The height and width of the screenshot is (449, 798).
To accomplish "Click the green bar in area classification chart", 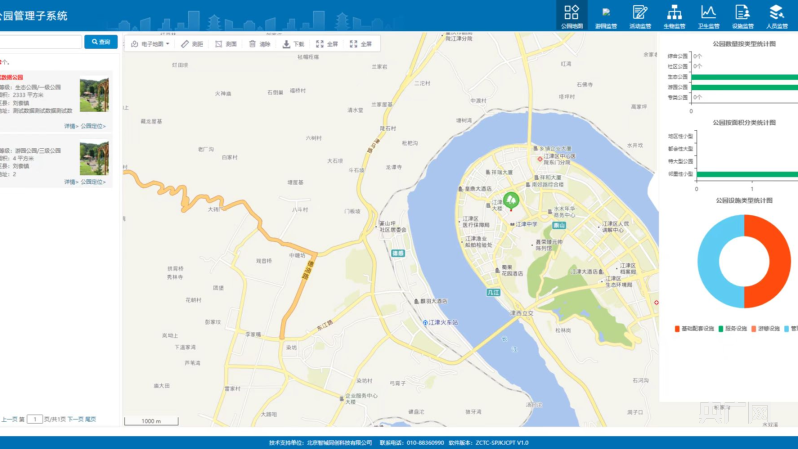I will (x=747, y=174).
